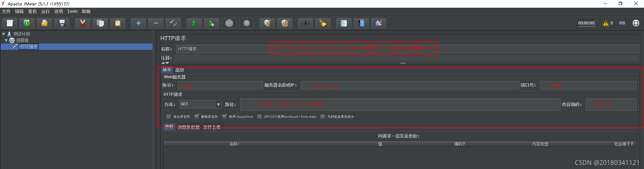644x169 pixels.
Task: Open the Tools menu
Action: 72,11
